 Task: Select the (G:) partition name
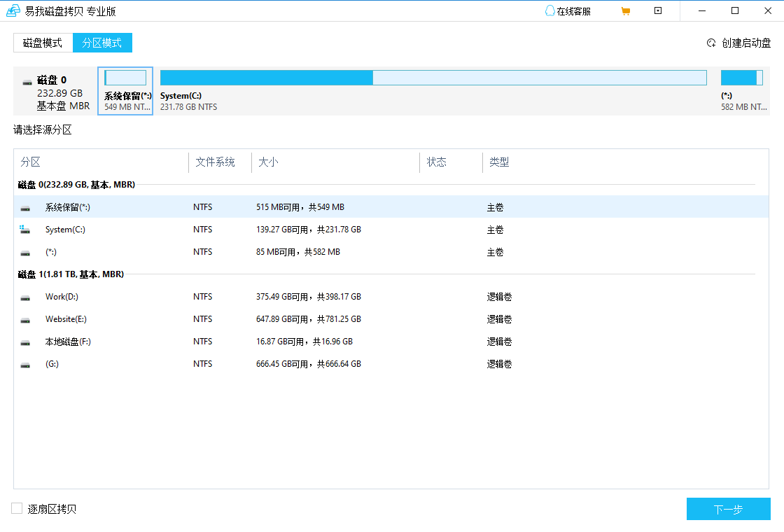[x=52, y=364]
